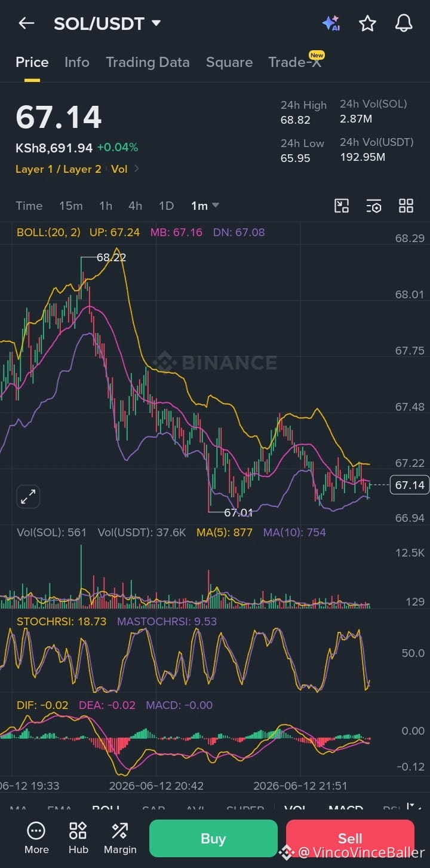Image resolution: width=430 pixels, height=868 pixels.
Task: Tap the 24h Vol(SOL) value 2.87M
Action: [356, 119]
